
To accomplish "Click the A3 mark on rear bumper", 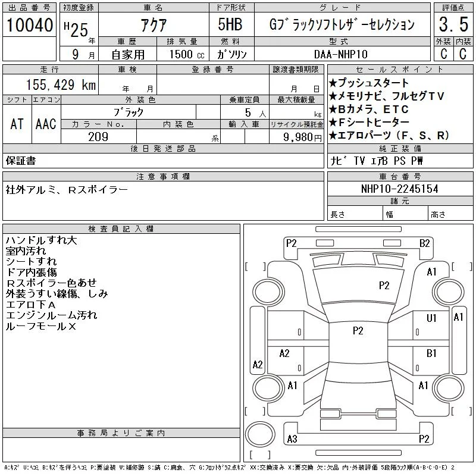I will [292, 439].
